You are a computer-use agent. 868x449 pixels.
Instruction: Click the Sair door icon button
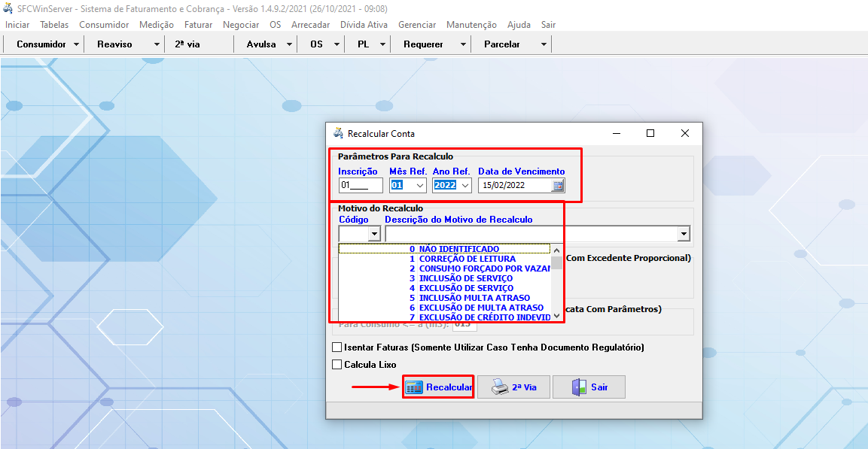point(578,387)
